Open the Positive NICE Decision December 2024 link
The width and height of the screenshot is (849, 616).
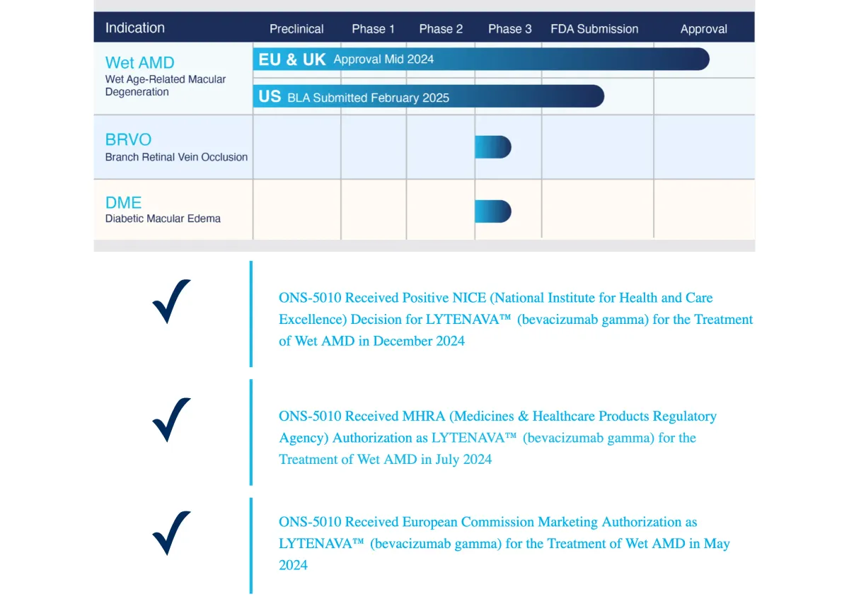[515, 320]
